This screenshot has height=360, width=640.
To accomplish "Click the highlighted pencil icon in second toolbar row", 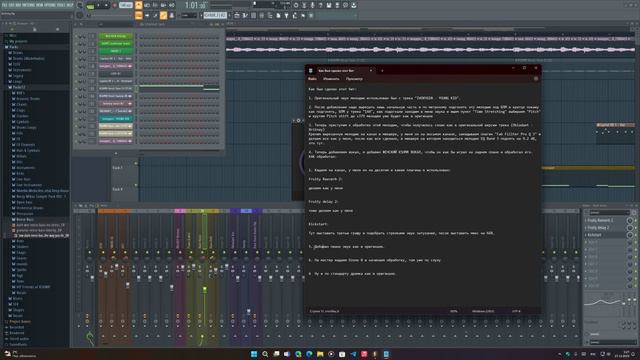I will click(163, 16).
